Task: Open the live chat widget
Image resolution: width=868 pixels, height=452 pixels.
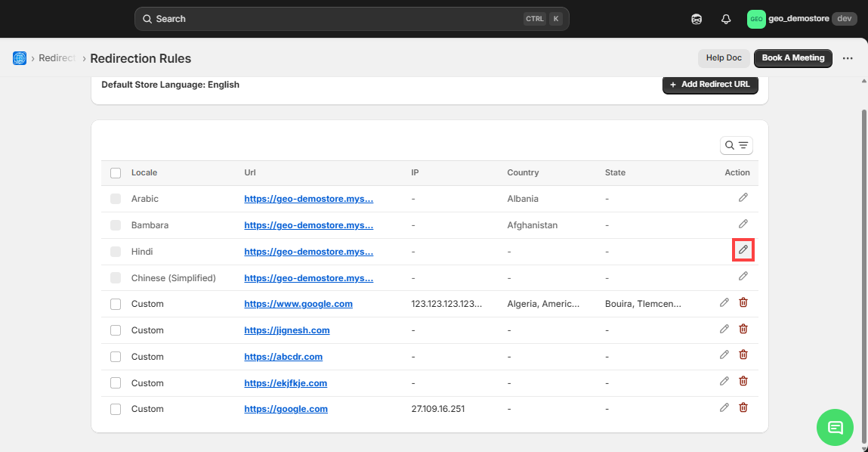Action: [x=835, y=427]
